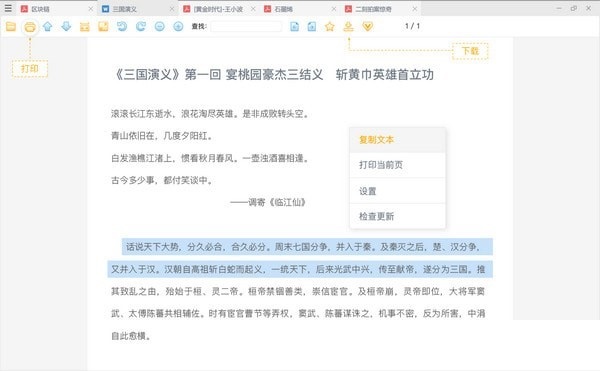Rotate the page clockwise

(140, 26)
